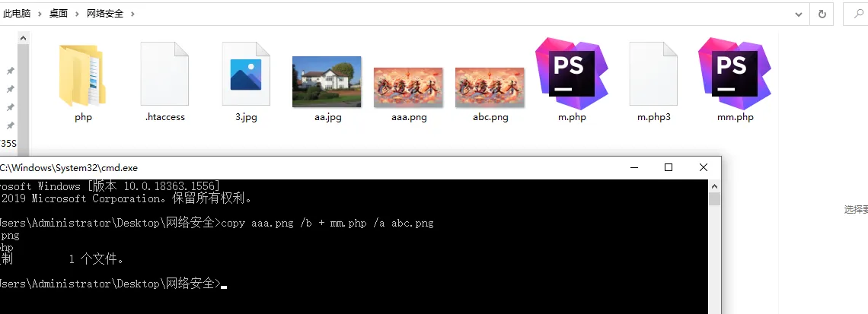Screen dimensions: 868x314
Task: Expand chevron after 网络安全 breadcrumb
Action: 132,14
